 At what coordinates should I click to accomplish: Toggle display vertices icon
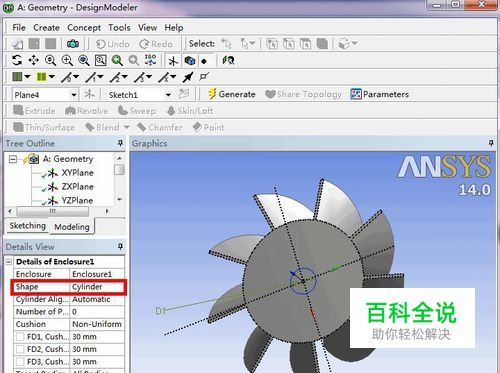point(204,77)
